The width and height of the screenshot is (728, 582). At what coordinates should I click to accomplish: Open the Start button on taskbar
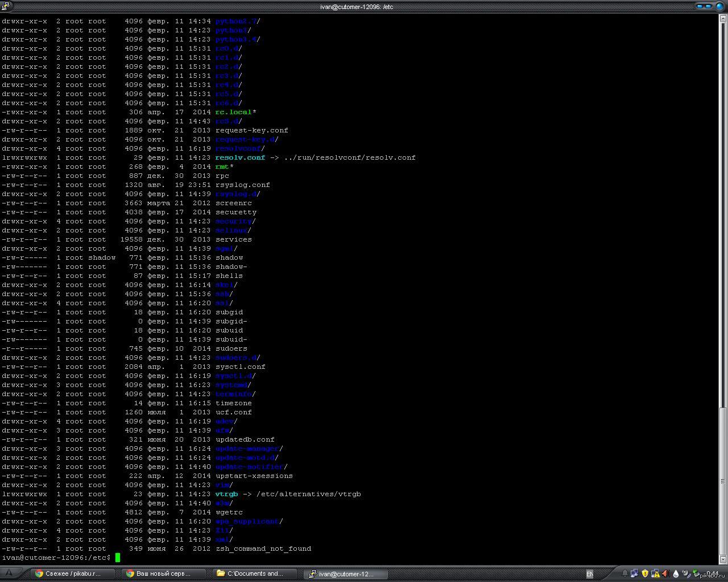tap(10, 573)
